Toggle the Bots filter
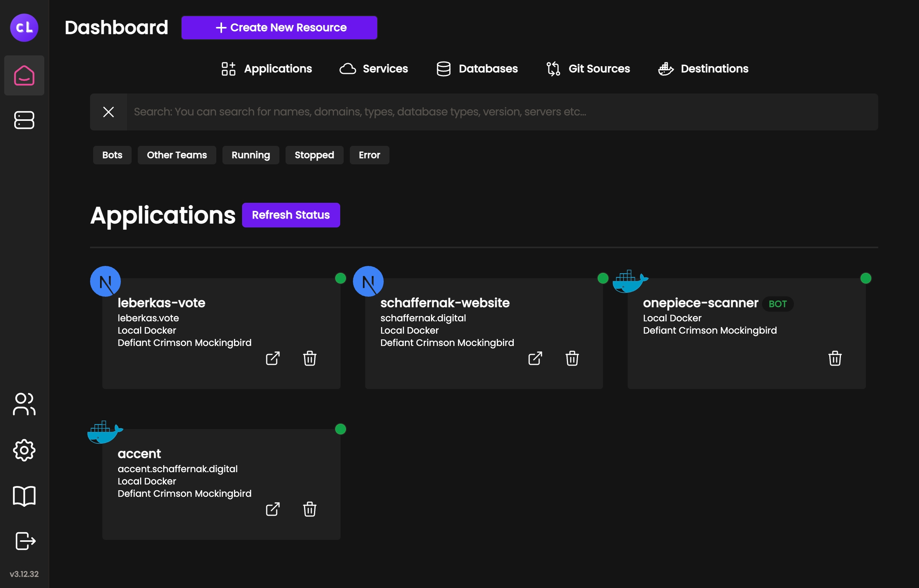The image size is (919, 588). (112, 155)
